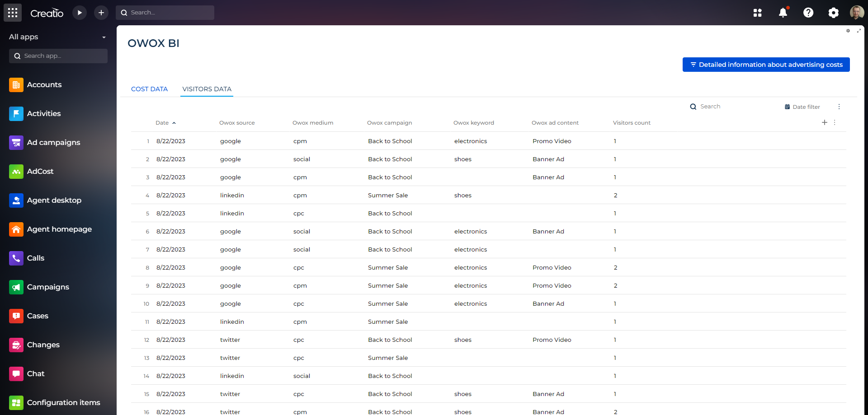Select the VISITORS DATA tab
This screenshot has width=868, height=415.
[x=207, y=89]
